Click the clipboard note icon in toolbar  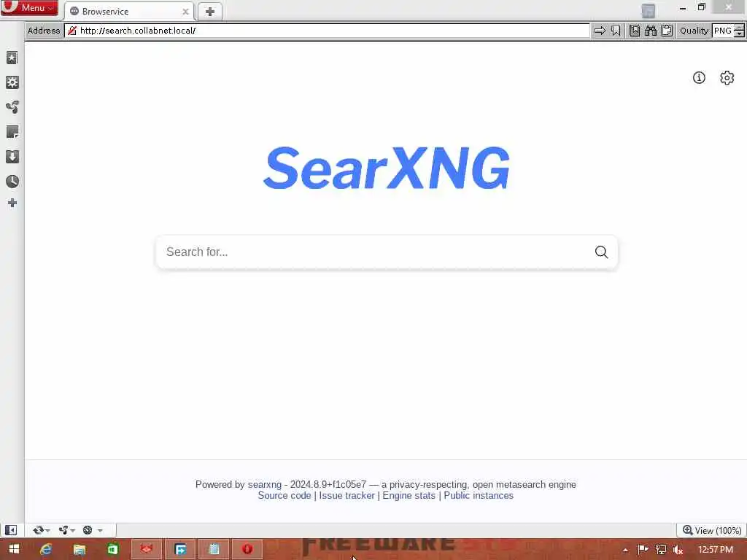pos(667,31)
